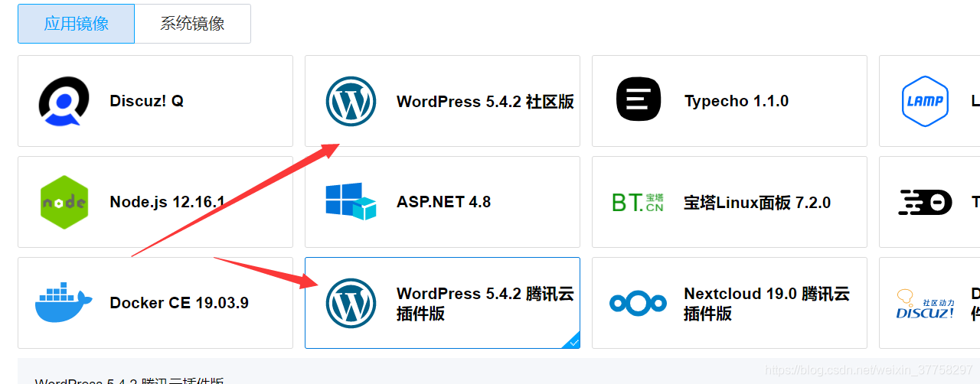Click the Typecho logo icon
The height and width of the screenshot is (384, 980).
[x=639, y=99]
